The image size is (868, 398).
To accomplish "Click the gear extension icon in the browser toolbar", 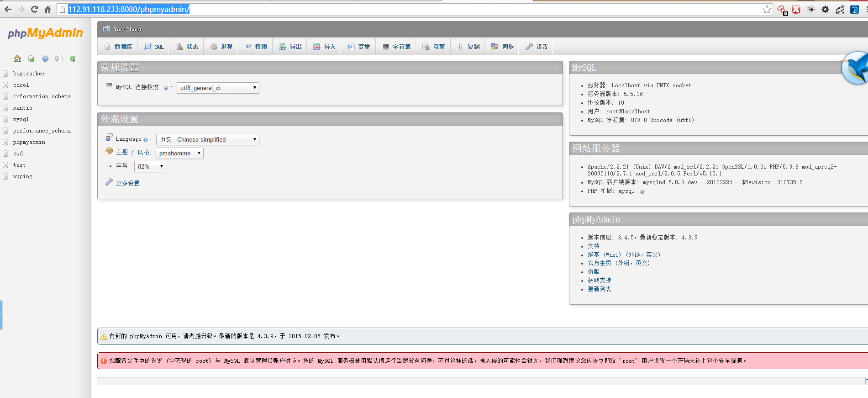I will 826,9.
